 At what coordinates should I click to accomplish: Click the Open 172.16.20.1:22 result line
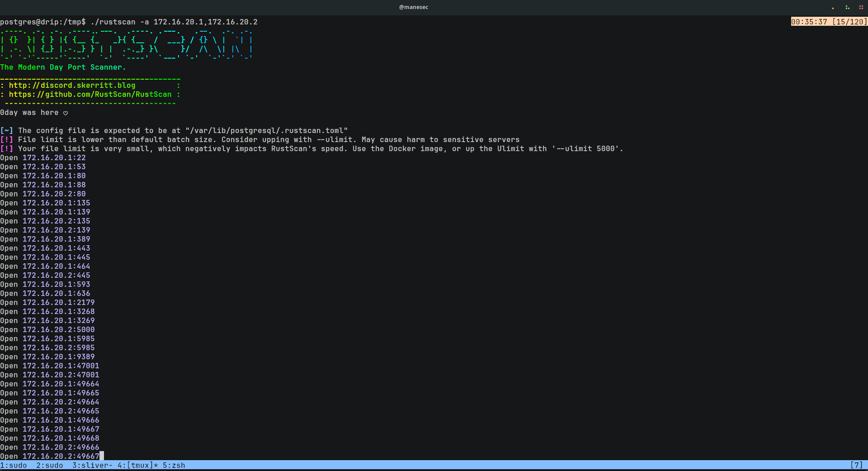(x=43, y=158)
